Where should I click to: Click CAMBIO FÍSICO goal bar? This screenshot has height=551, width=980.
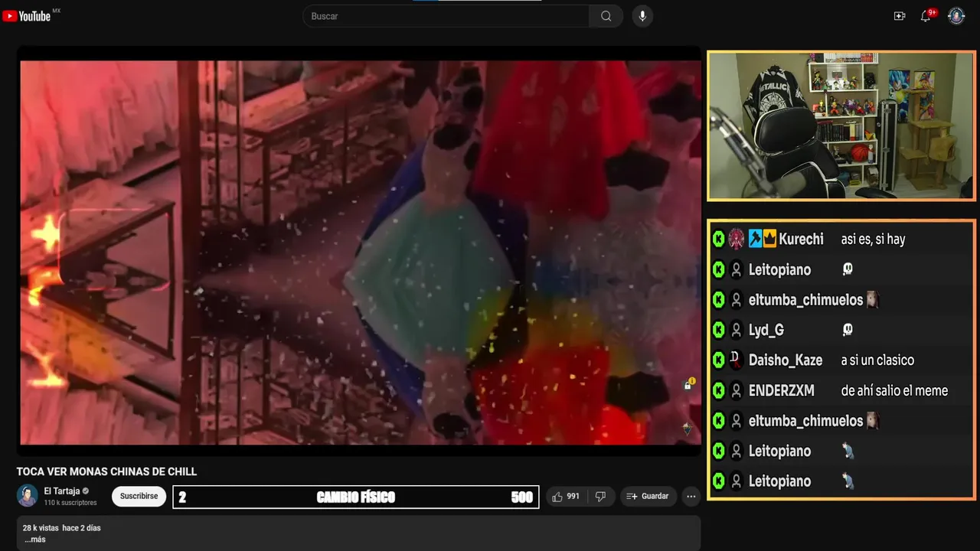[356, 497]
